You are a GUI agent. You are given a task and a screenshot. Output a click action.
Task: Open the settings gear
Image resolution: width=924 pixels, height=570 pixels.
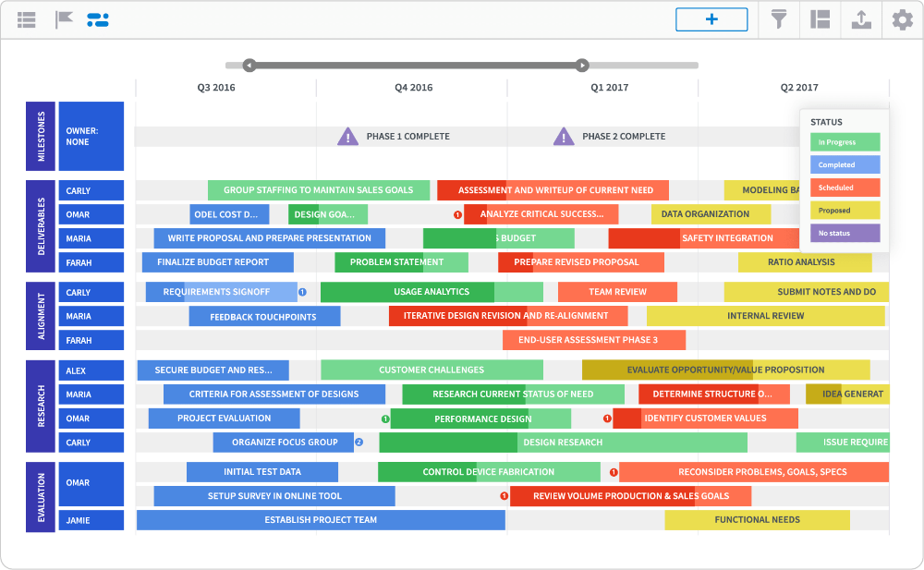pos(902,19)
